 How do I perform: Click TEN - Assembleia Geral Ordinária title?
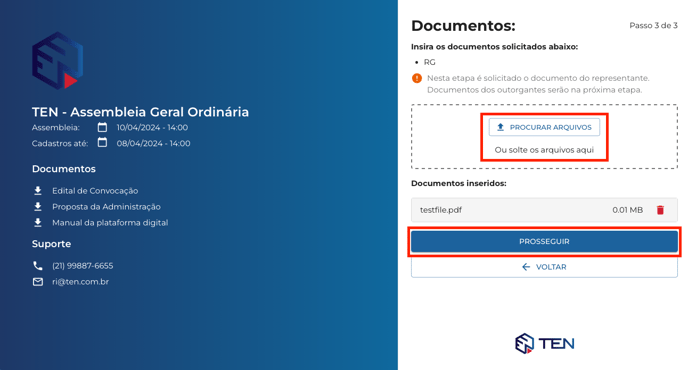[140, 112]
